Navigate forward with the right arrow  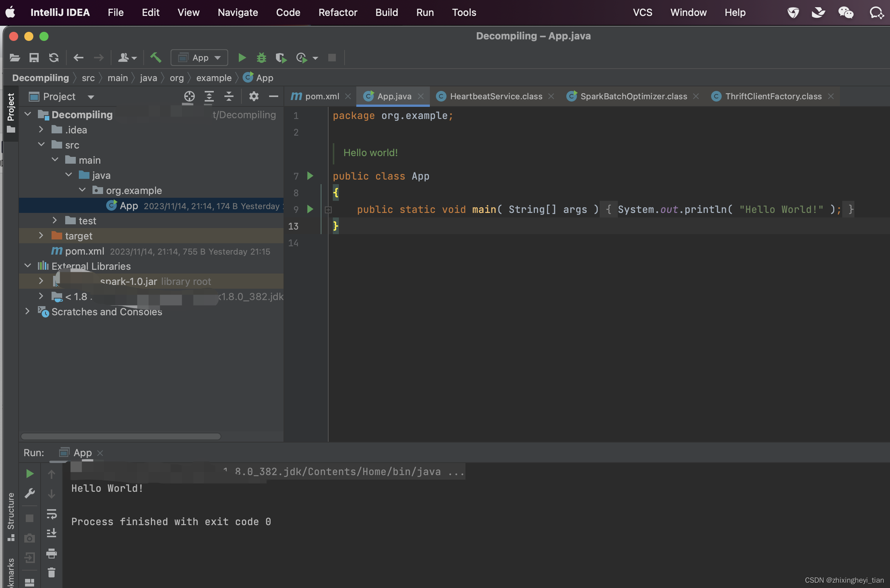point(99,58)
